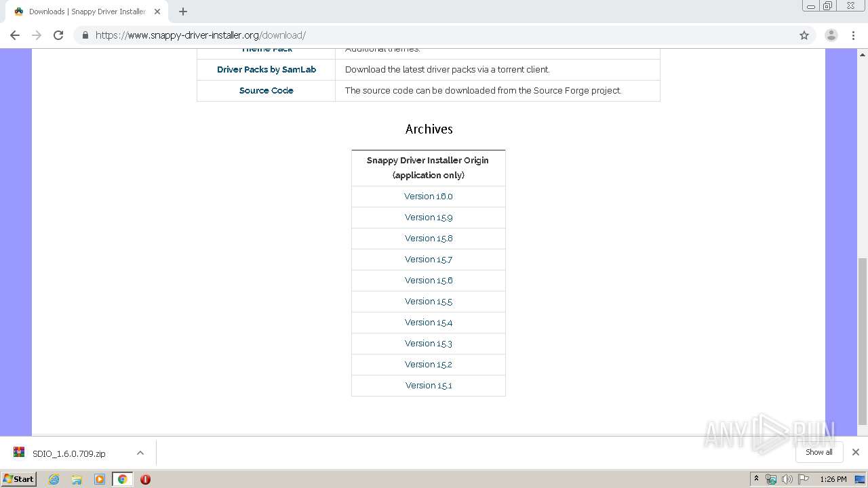
Task: Click the address bar URL
Action: pyautogui.click(x=201, y=35)
